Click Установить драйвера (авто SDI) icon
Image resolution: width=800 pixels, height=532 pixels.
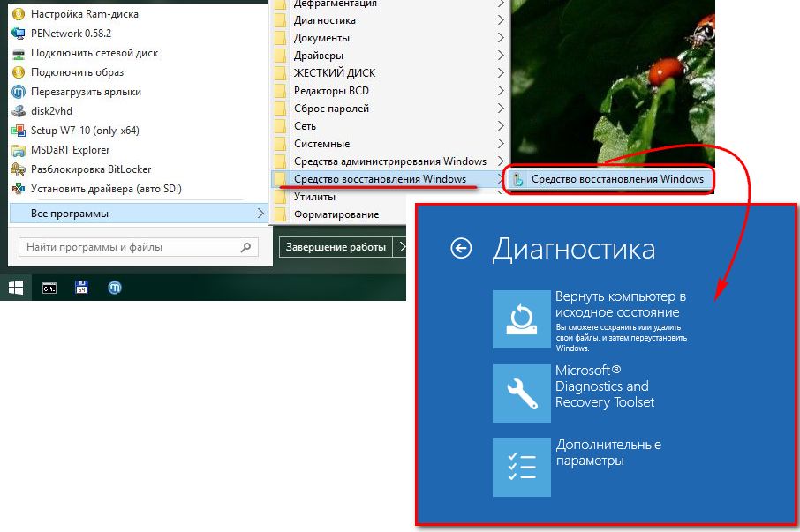(x=19, y=189)
